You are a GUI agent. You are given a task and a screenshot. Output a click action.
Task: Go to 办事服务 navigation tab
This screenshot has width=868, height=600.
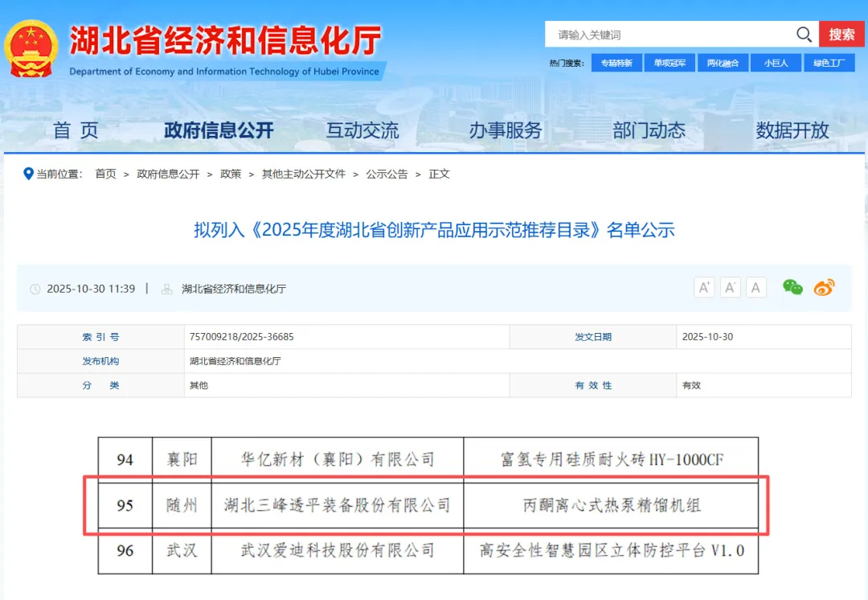[506, 130]
